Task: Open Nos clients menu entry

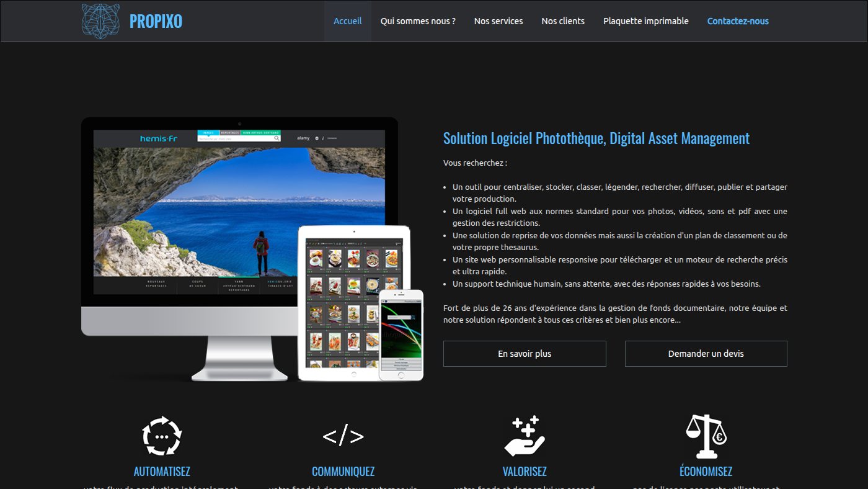Action: pos(563,21)
